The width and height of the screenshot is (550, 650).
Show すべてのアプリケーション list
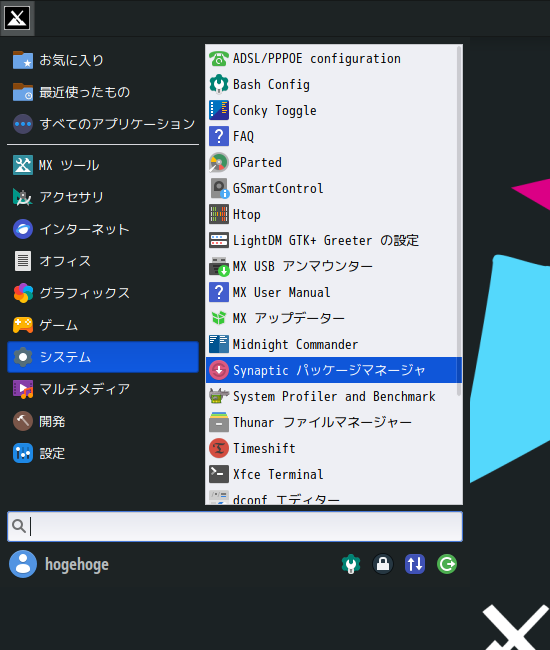coord(103,124)
